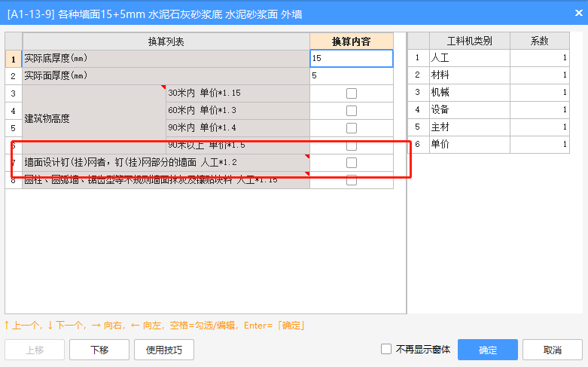Viewport: 588px width, 367px height.
Task: Check the 30米内 单价*1.15 checkbox
Action: pos(352,93)
